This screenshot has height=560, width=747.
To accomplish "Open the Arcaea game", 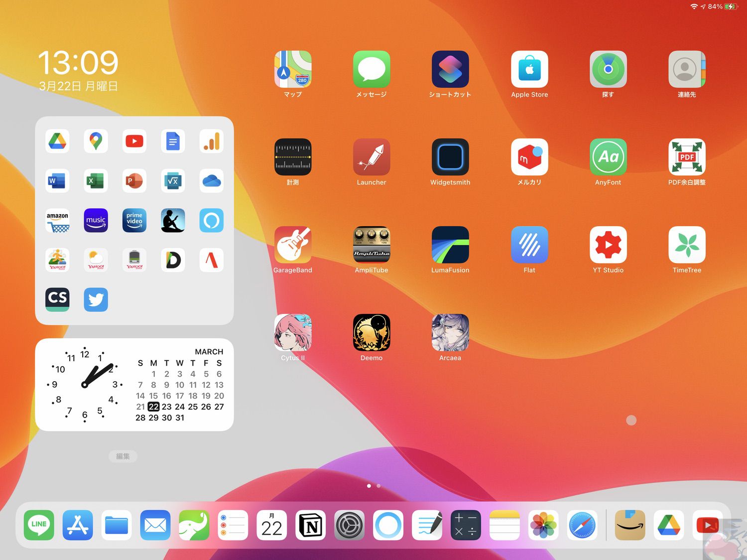I will coord(450,332).
